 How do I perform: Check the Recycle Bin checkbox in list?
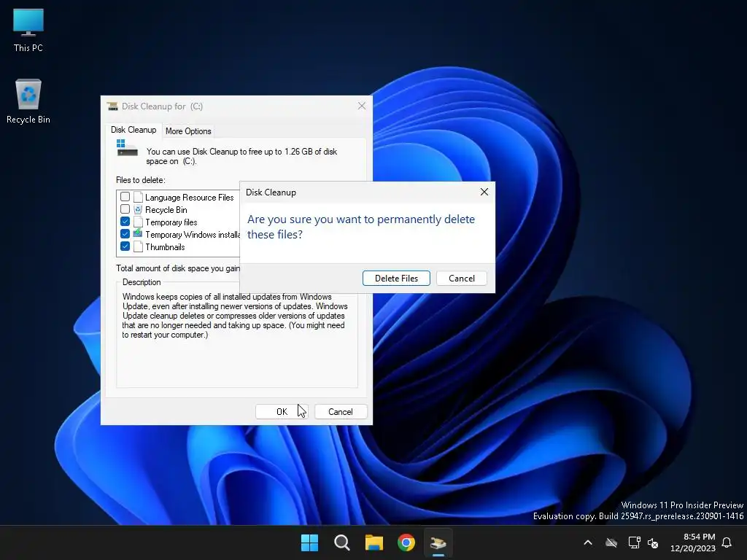125,209
